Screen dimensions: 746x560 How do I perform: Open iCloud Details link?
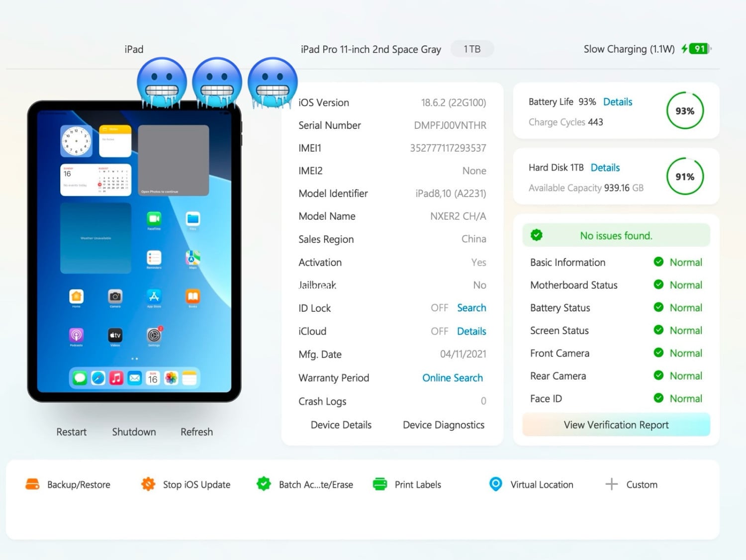click(x=471, y=331)
